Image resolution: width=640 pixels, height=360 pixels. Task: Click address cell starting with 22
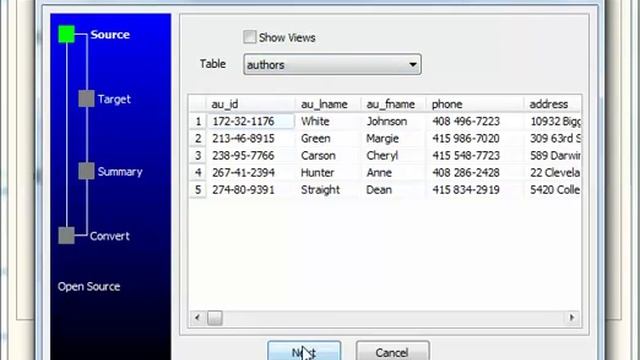(x=553, y=173)
